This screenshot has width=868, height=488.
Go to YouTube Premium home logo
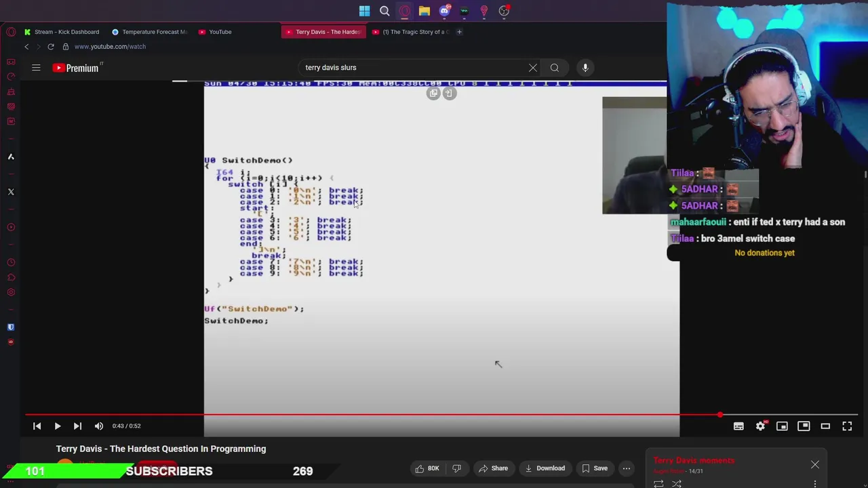76,68
